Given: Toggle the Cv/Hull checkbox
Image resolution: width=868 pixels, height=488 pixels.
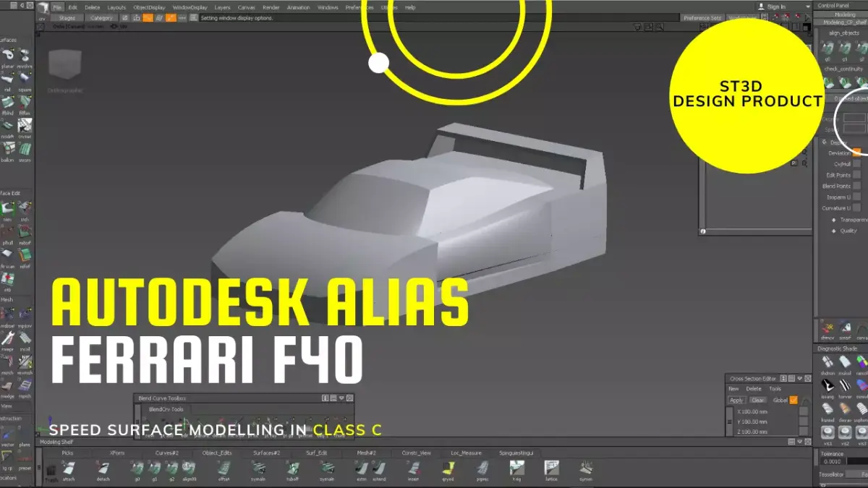Looking at the screenshot, I should coord(856,164).
